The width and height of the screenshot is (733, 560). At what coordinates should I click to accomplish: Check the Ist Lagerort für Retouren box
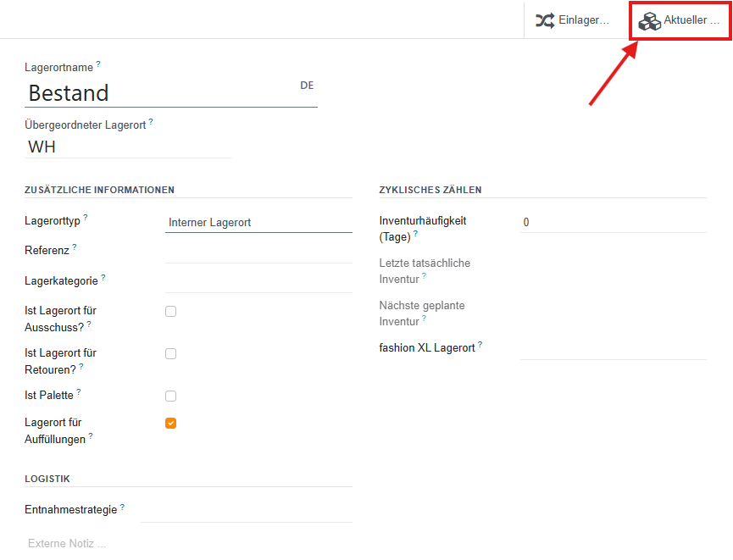coord(170,353)
